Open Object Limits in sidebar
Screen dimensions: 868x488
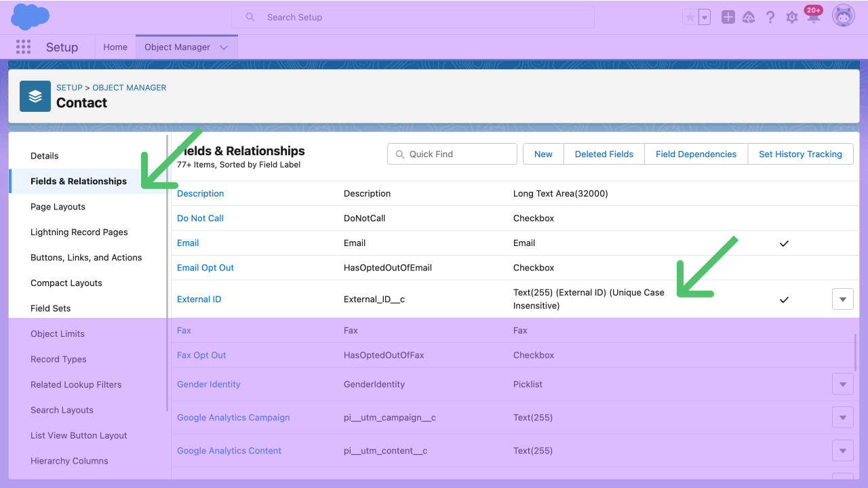[x=58, y=333]
